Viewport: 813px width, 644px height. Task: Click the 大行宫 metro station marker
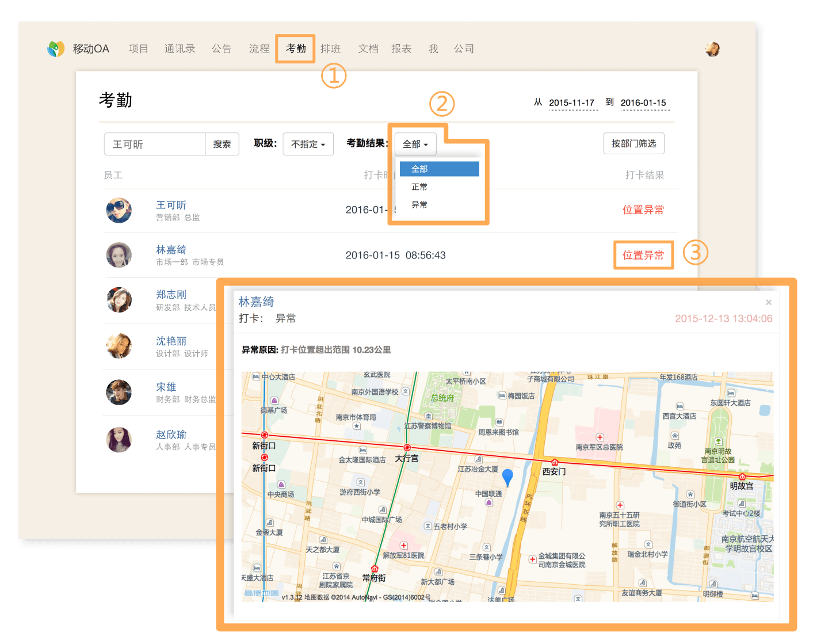coord(407,448)
